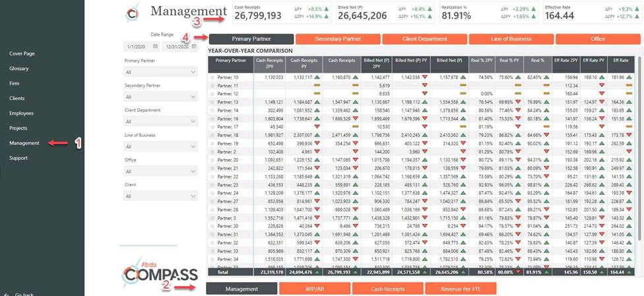Select the Partner, 18 row checkbox

point(212,135)
